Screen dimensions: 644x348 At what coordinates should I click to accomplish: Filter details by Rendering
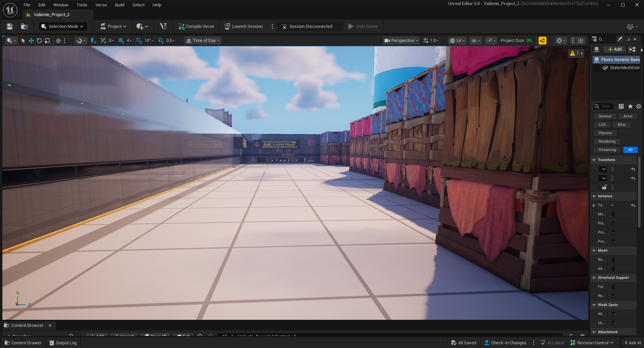607,142
